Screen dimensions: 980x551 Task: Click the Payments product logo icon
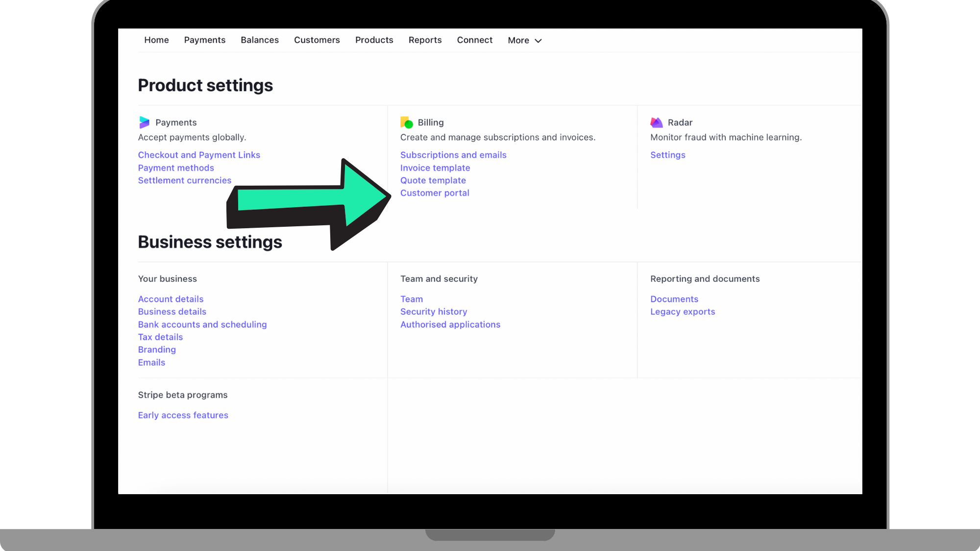click(144, 122)
